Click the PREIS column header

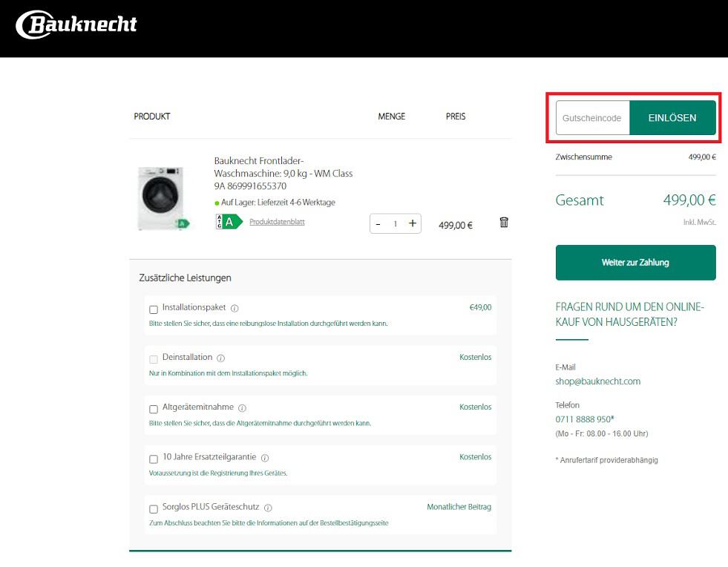[x=456, y=117]
